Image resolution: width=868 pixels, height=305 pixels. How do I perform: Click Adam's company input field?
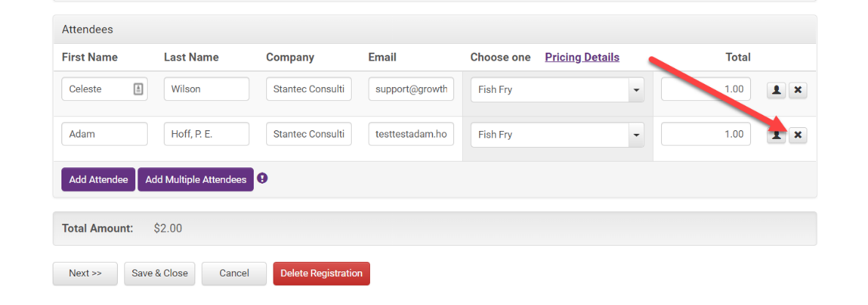(x=309, y=134)
